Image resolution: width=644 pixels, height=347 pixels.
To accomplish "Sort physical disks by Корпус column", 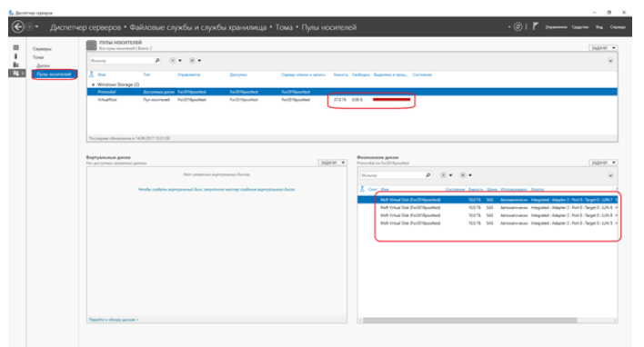I will (x=538, y=190).
